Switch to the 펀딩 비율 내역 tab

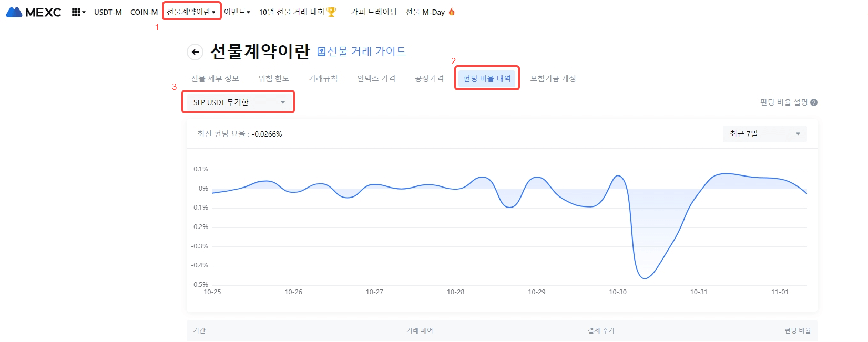[x=487, y=78]
